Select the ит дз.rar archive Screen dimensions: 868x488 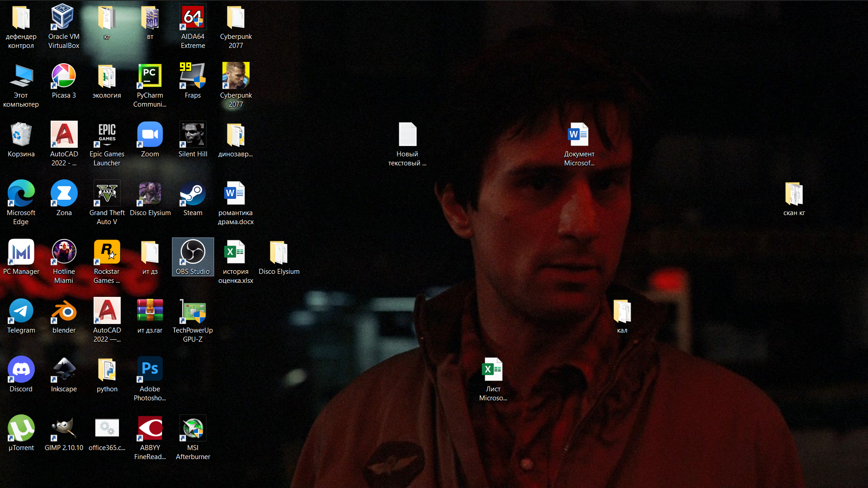point(150,315)
